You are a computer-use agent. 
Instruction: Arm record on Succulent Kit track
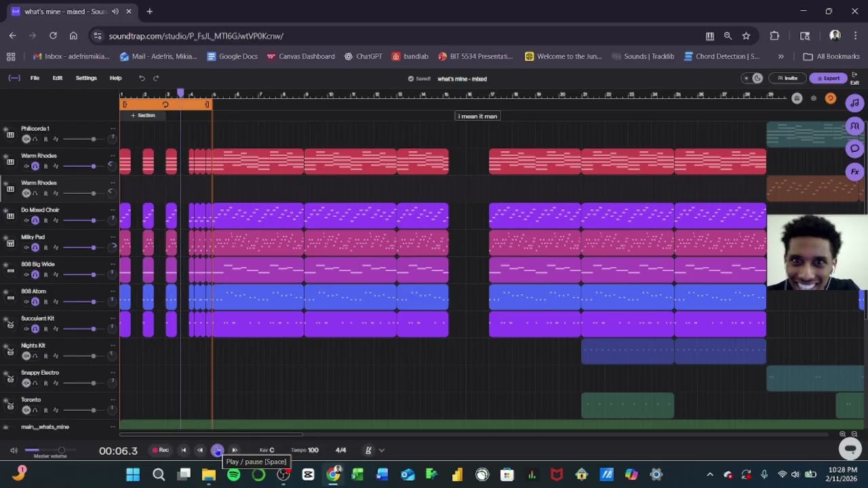tap(45, 329)
